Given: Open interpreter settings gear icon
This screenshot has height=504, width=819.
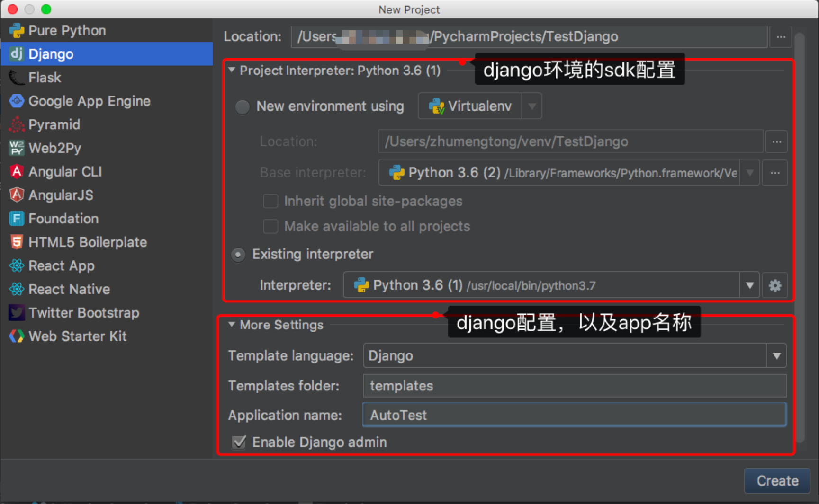Looking at the screenshot, I should (x=774, y=285).
